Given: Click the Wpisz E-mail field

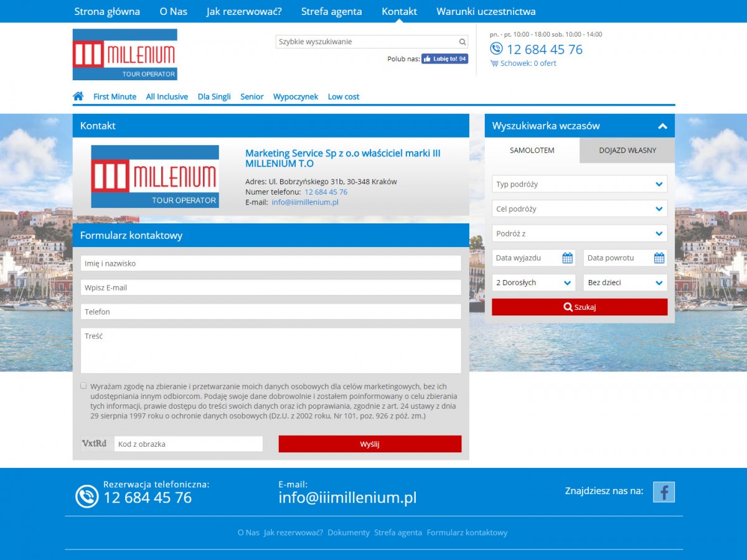Looking at the screenshot, I should pos(271,287).
